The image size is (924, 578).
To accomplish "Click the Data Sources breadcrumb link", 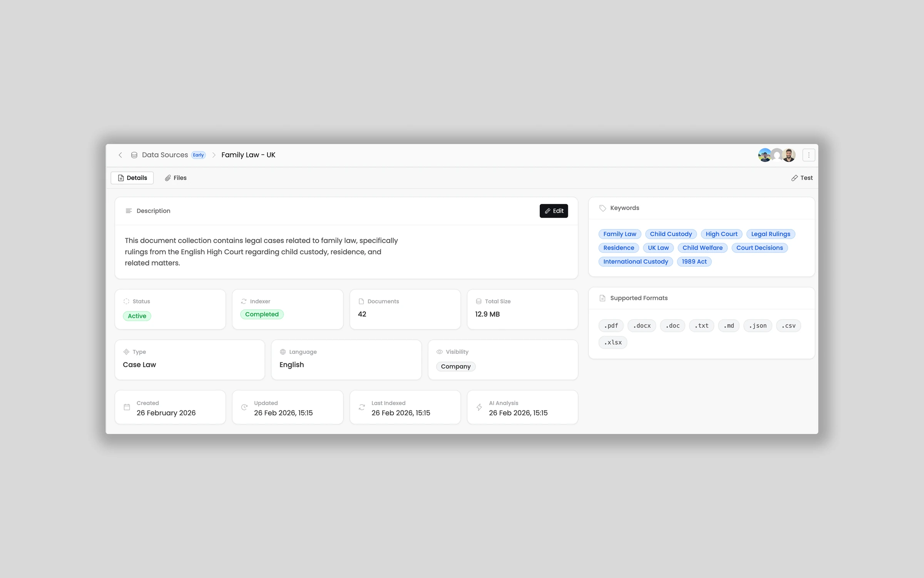I will (165, 155).
